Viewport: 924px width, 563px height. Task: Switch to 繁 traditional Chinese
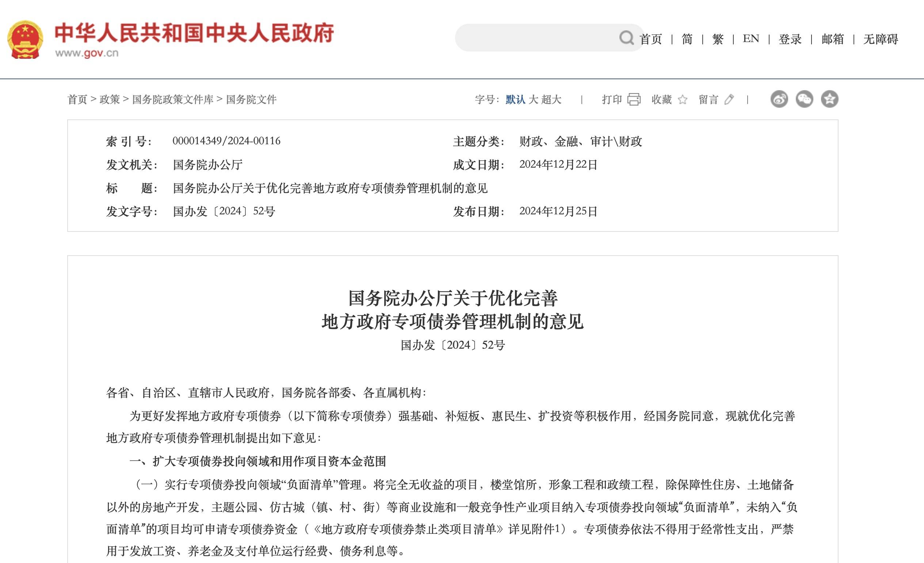(718, 39)
